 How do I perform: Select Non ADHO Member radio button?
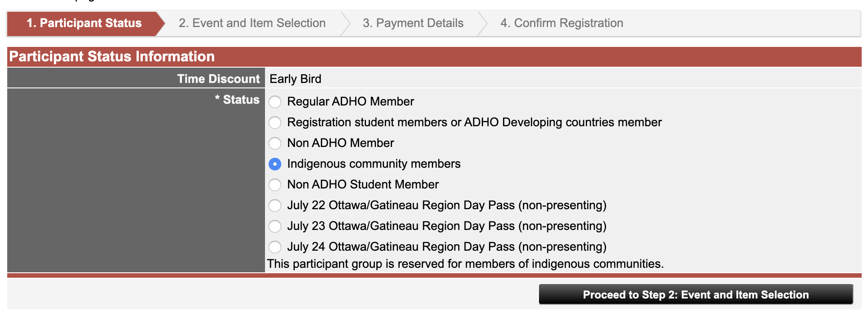click(275, 143)
